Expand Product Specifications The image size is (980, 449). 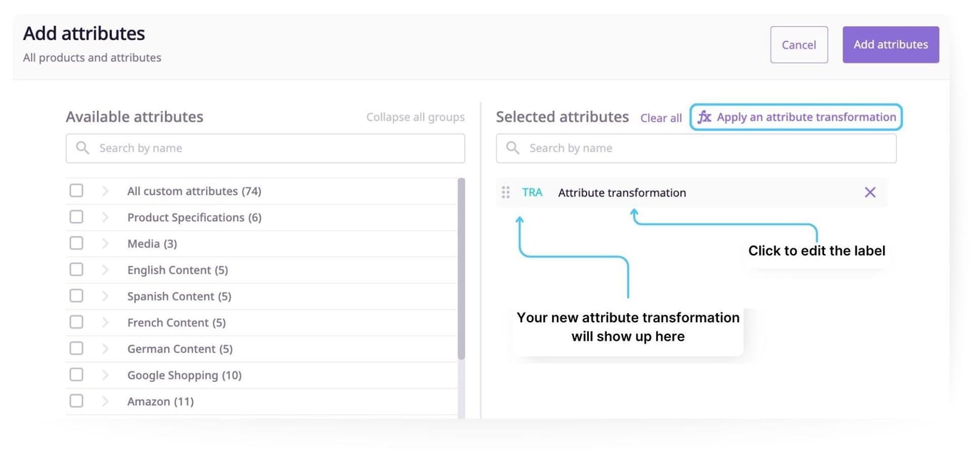point(105,216)
